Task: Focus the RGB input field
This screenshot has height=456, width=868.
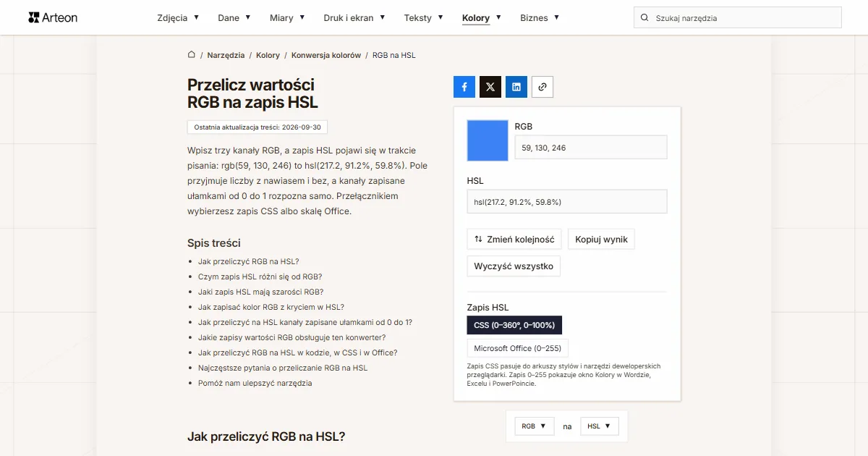Action: [x=591, y=148]
